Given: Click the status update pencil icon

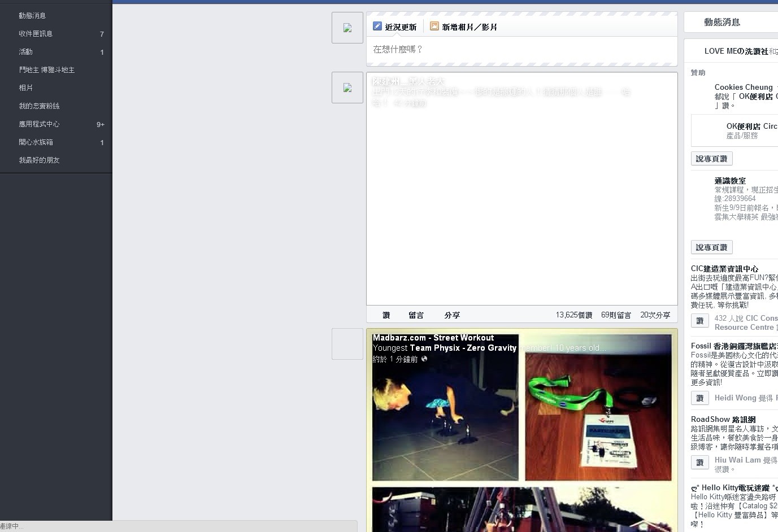Looking at the screenshot, I should [377, 26].
